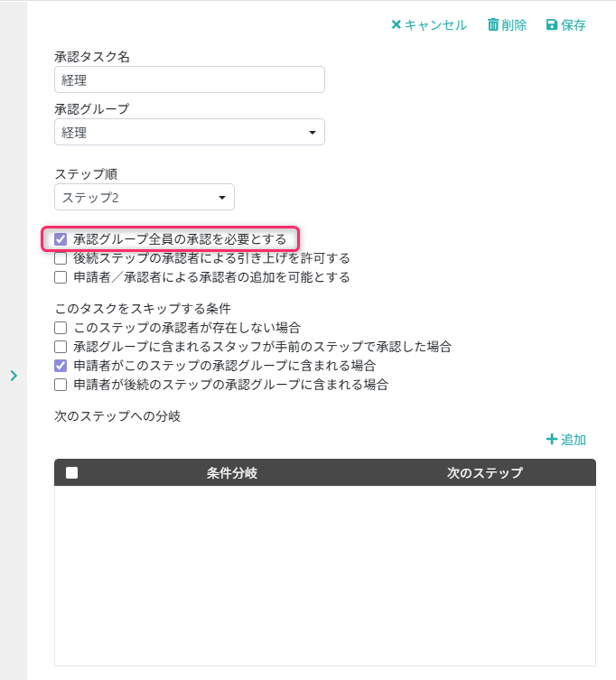
Task: Uncheck 承認グループ全員の承認を必要とする
Action: 61,239
